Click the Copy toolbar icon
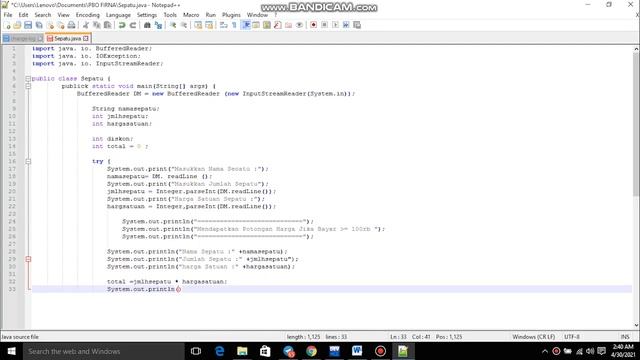This screenshot has width=640, height=360. (x=97, y=25)
